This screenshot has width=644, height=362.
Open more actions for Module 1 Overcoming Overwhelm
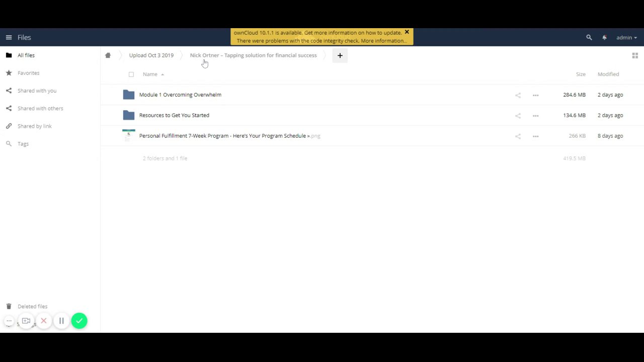[x=535, y=95]
